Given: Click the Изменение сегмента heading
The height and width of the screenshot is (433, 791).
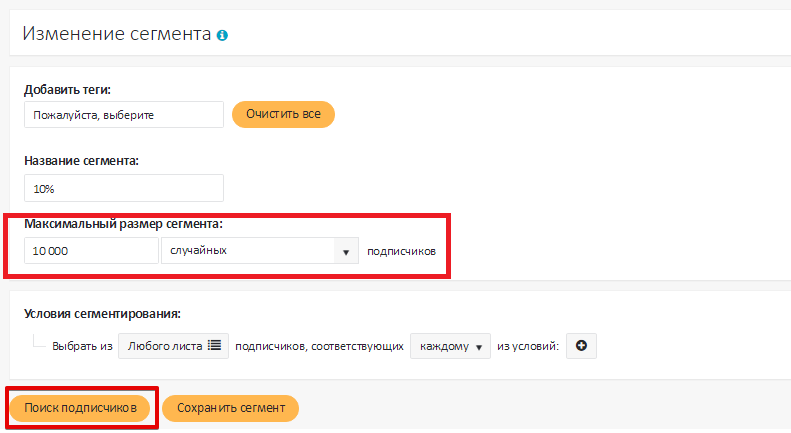Looking at the screenshot, I should (116, 34).
